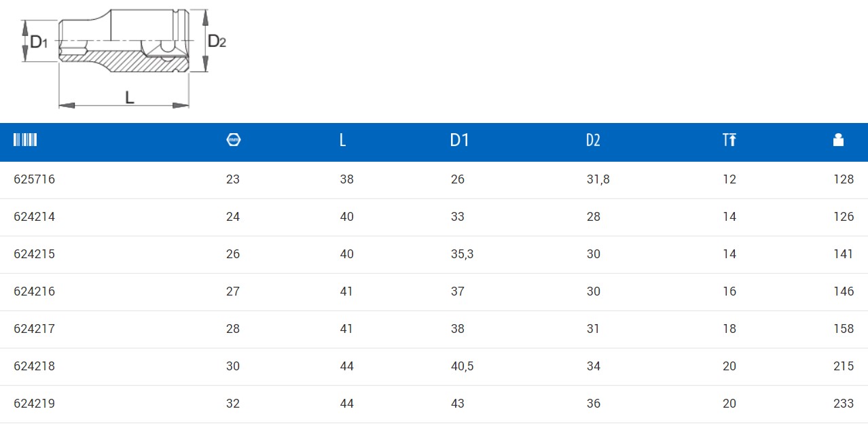
Task: Click the L column header
Action: point(343,140)
